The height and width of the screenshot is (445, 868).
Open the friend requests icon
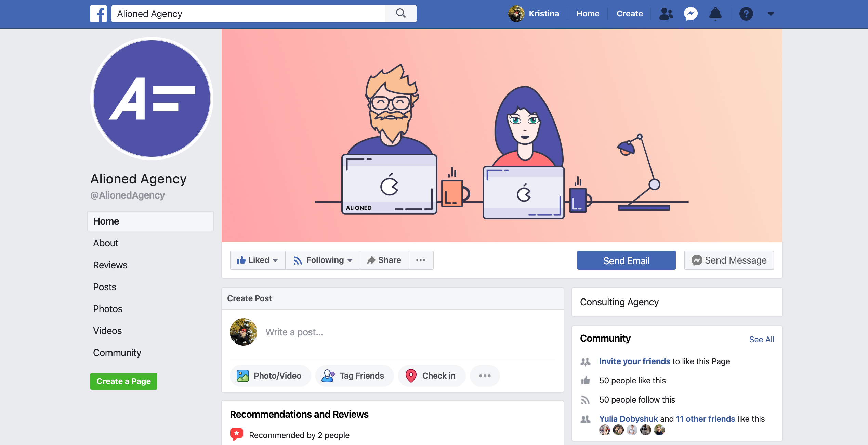click(666, 14)
